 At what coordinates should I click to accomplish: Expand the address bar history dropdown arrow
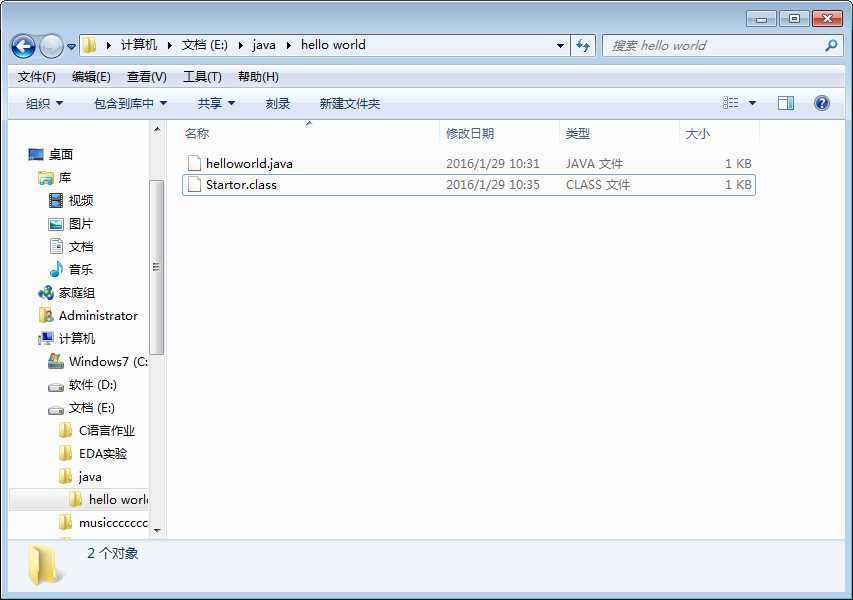click(x=560, y=46)
